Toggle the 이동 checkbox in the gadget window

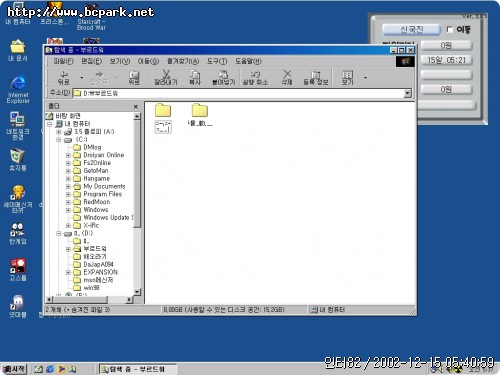click(x=450, y=29)
